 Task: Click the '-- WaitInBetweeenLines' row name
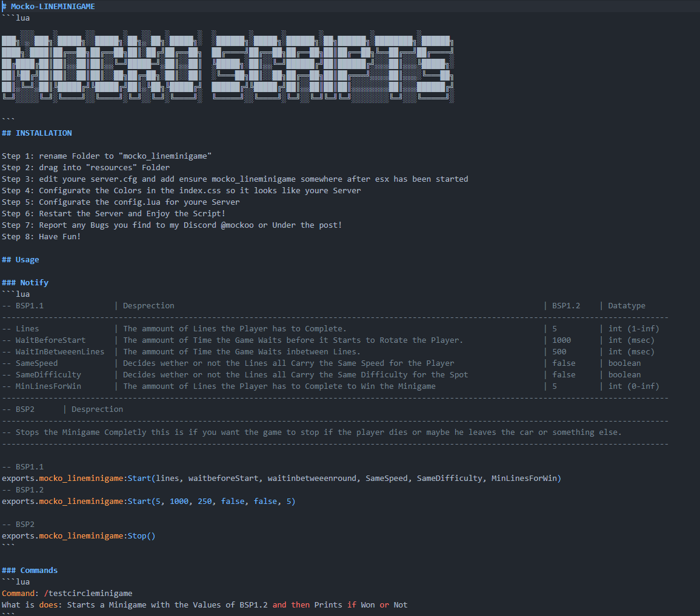tap(53, 352)
